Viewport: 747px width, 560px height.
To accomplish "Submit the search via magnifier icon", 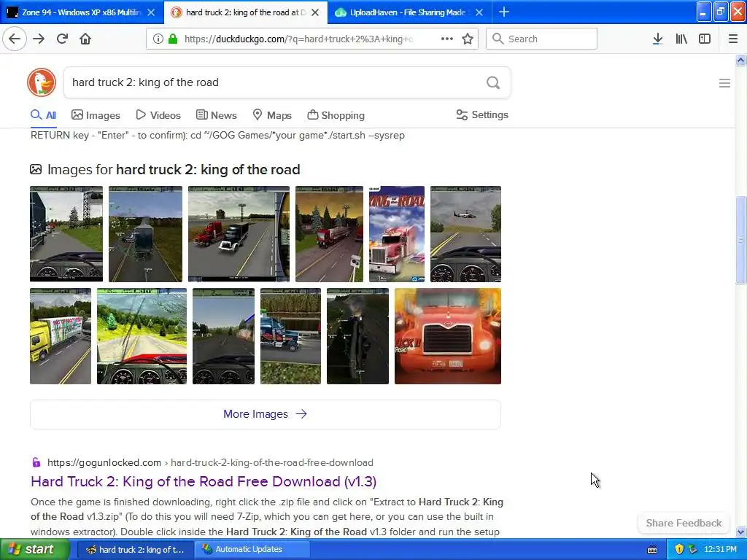I will click(493, 83).
